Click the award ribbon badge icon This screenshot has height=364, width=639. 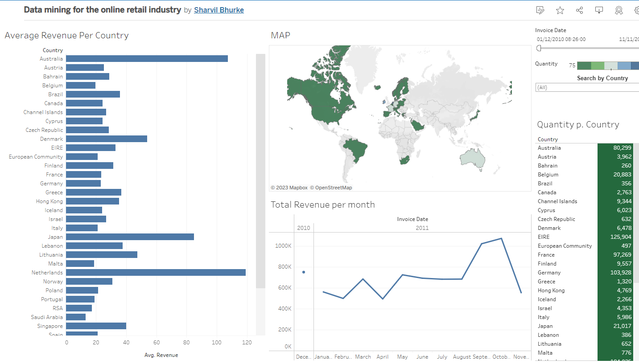(619, 10)
